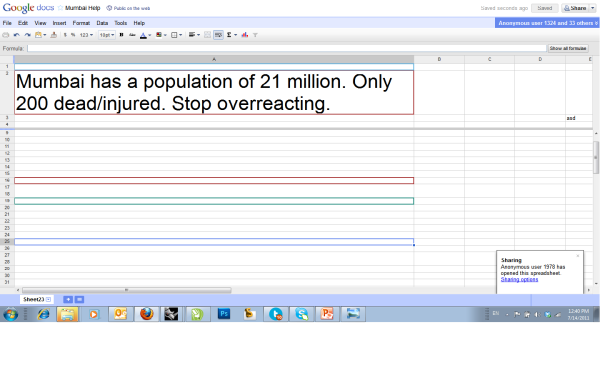Click the Share button
This screenshot has height=375, width=600.
pyautogui.click(x=575, y=8)
